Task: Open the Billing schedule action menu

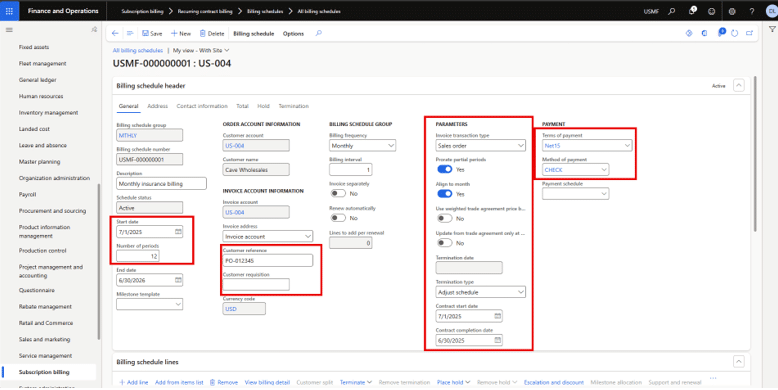Action: click(254, 34)
